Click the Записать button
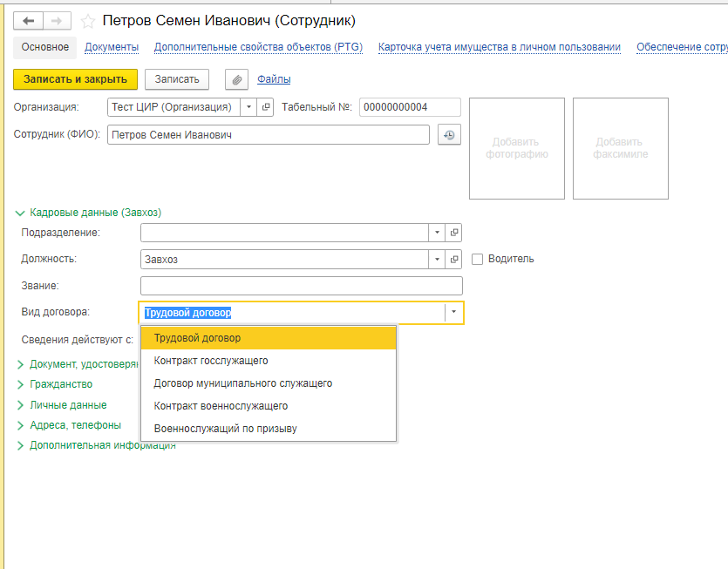728x569 pixels. (177, 79)
